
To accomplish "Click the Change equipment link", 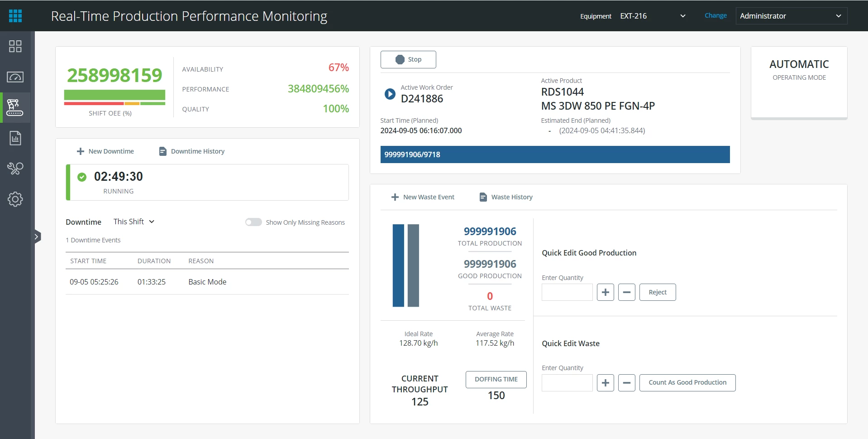I will tap(715, 15).
